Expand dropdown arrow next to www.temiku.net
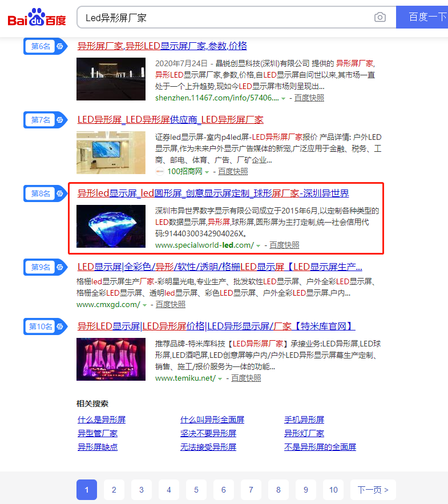The height and width of the screenshot is (504, 448). (220, 379)
